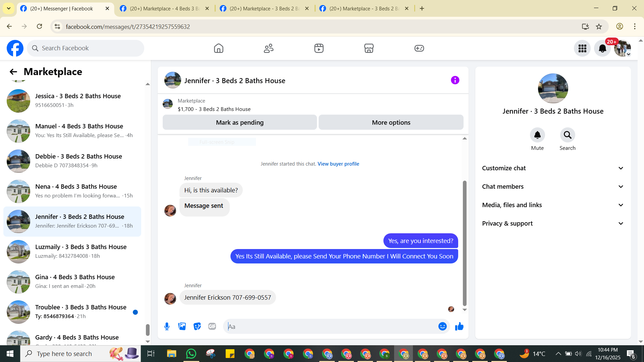This screenshot has height=362, width=644.
Task: Open Jessica 3 Beds 2 Baths House chat
Action: (x=72, y=101)
